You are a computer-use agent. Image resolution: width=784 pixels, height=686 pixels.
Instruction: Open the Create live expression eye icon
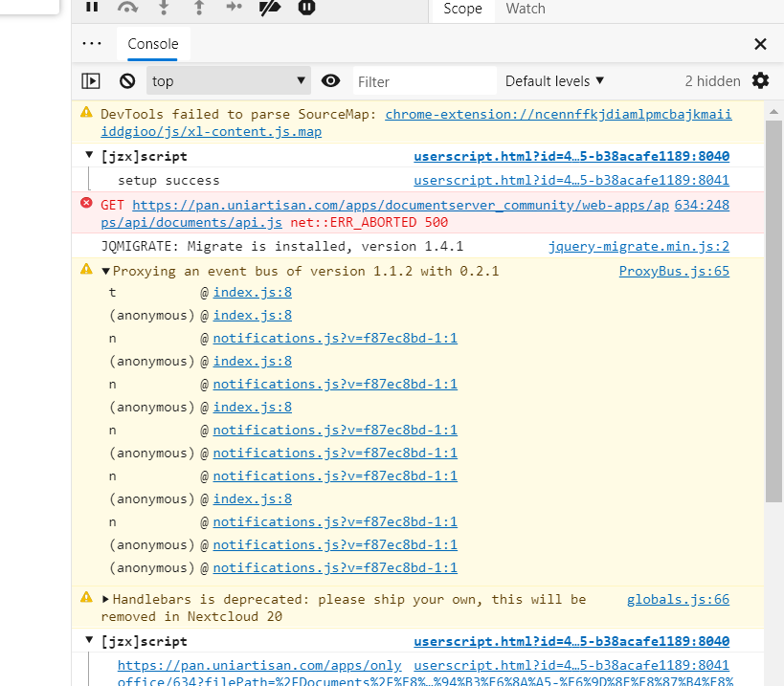click(x=330, y=80)
